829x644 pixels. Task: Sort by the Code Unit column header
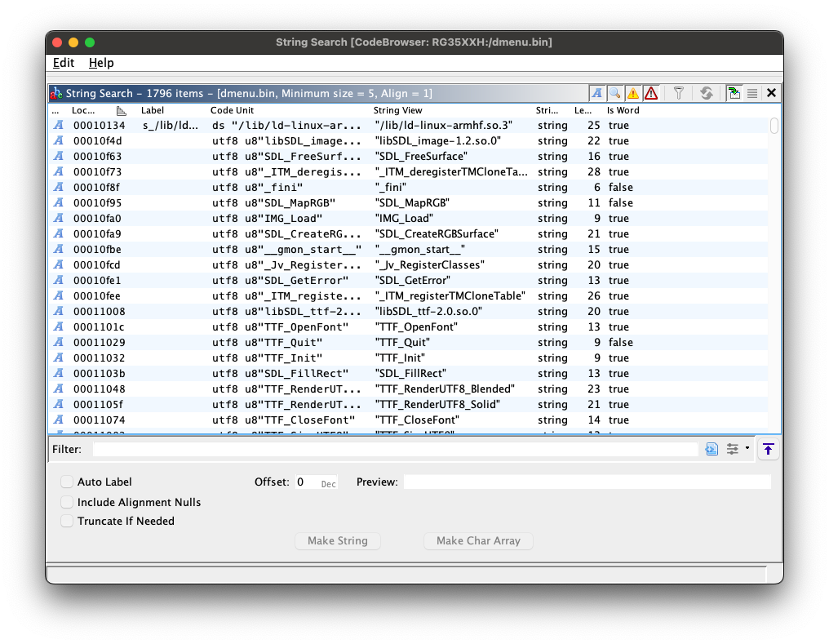(232, 110)
